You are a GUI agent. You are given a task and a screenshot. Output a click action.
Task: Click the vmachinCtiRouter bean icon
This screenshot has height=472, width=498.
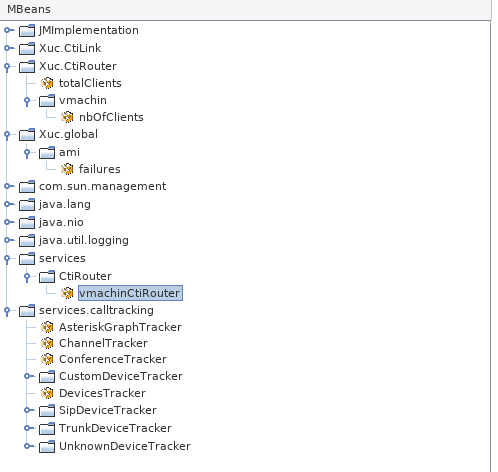67,293
